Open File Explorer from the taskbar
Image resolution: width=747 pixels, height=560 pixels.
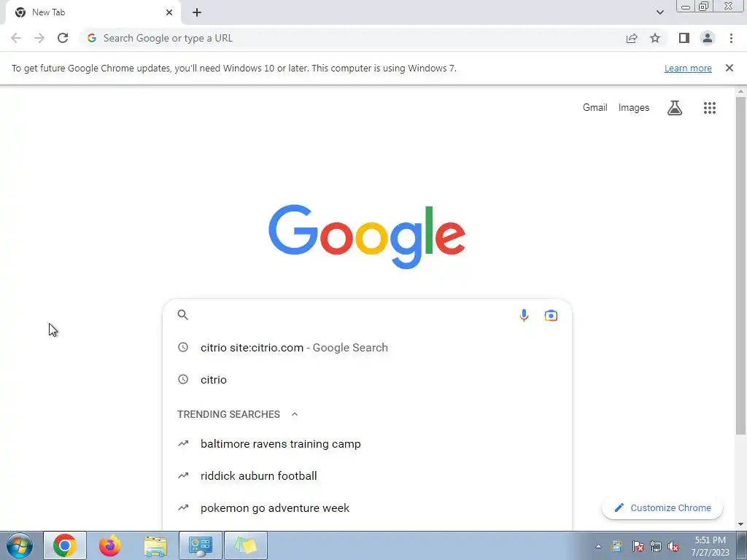click(155, 545)
